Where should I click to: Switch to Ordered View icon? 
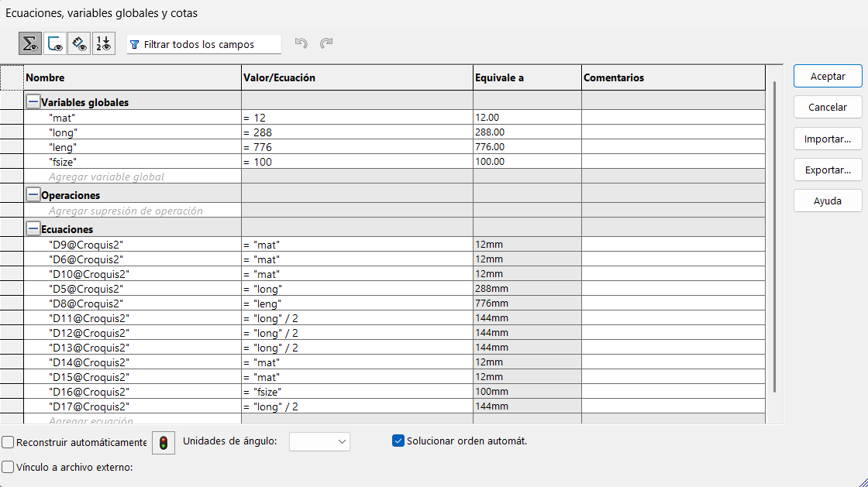[103, 44]
